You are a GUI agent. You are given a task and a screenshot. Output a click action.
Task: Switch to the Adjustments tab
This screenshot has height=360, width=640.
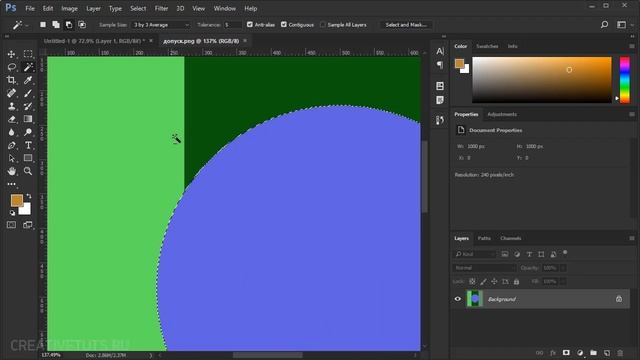click(x=502, y=114)
